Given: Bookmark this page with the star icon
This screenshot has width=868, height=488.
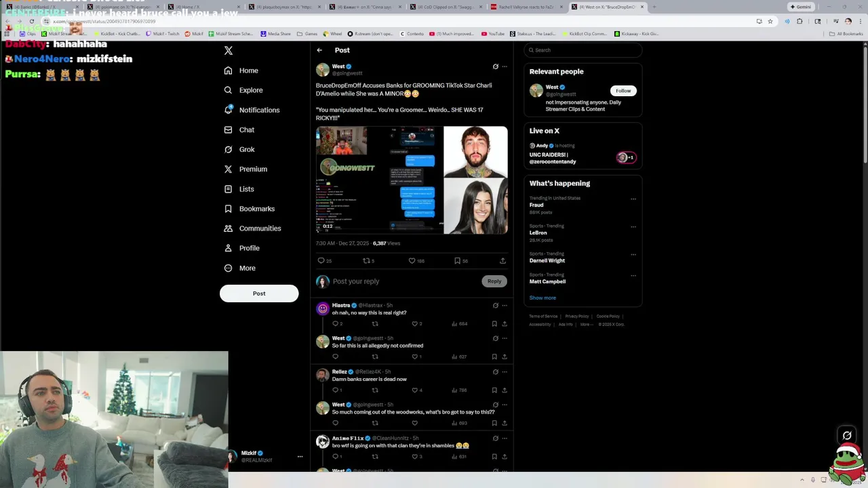Looking at the screenshot, I should (x=770, y=21).
